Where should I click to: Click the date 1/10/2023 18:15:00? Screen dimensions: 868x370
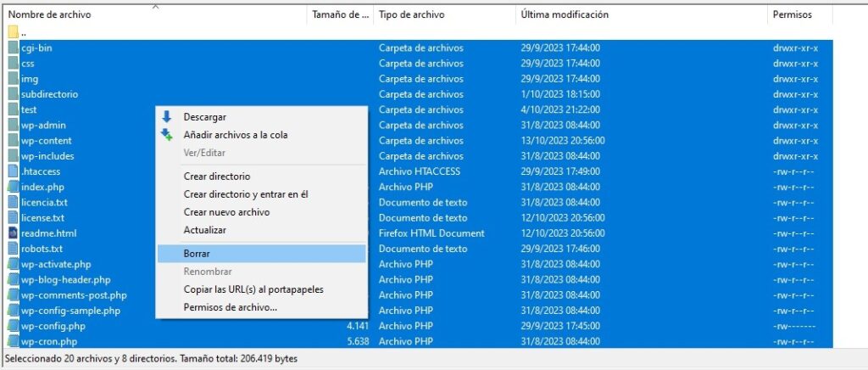click(x=560, y=94)
